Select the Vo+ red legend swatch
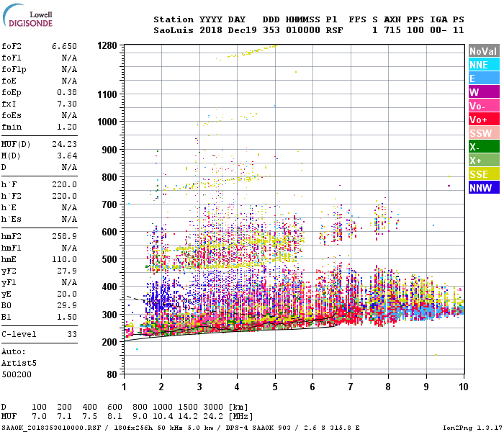This screenshot has height=432, width=504. point(484,120)
